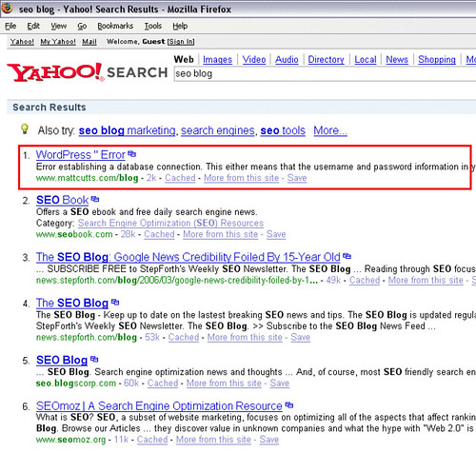Switch to the Audio search tab
The width and height of the screenshot is (476, 453).
pyautogui.click(x=287, y=59)
